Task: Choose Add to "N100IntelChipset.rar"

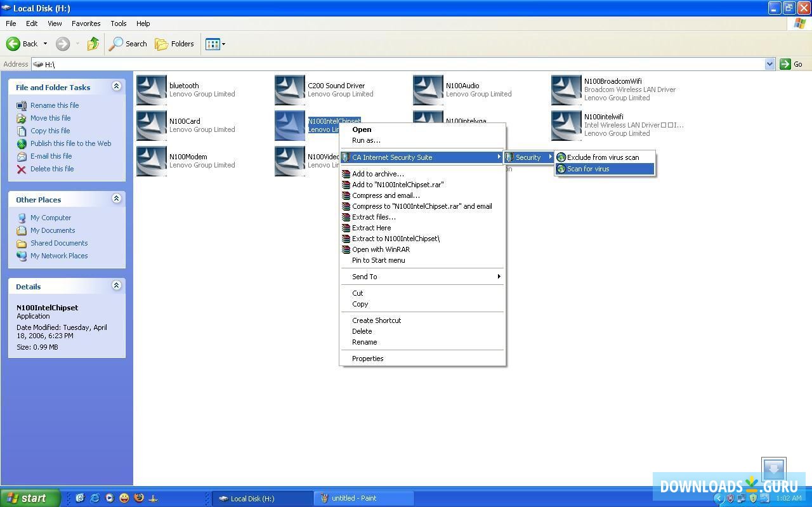Action: [x=422, y=185]
